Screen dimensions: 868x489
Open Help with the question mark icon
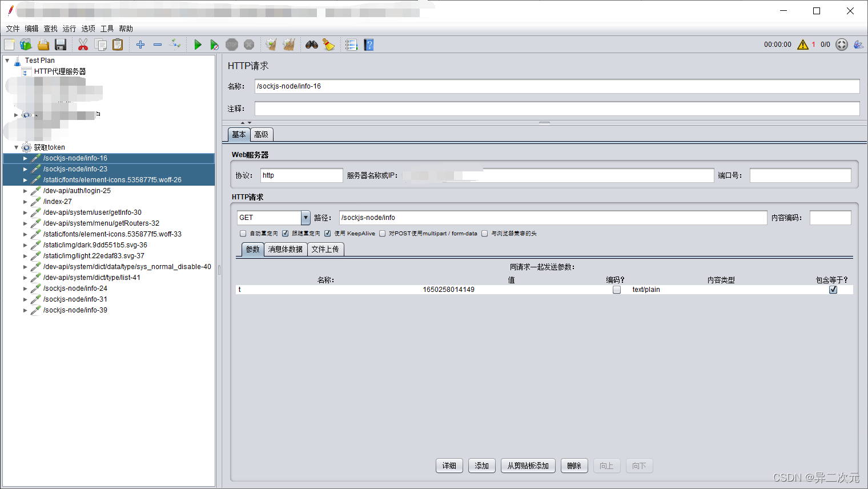[x=369, y=45]
